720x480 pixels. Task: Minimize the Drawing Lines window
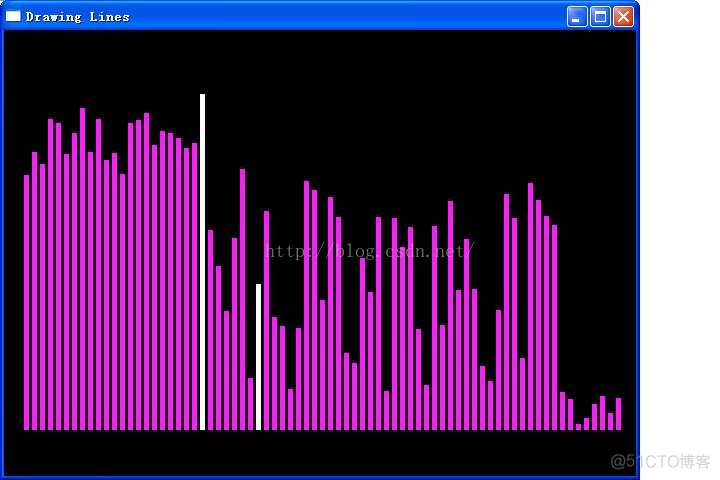click(x=577, y=17)
